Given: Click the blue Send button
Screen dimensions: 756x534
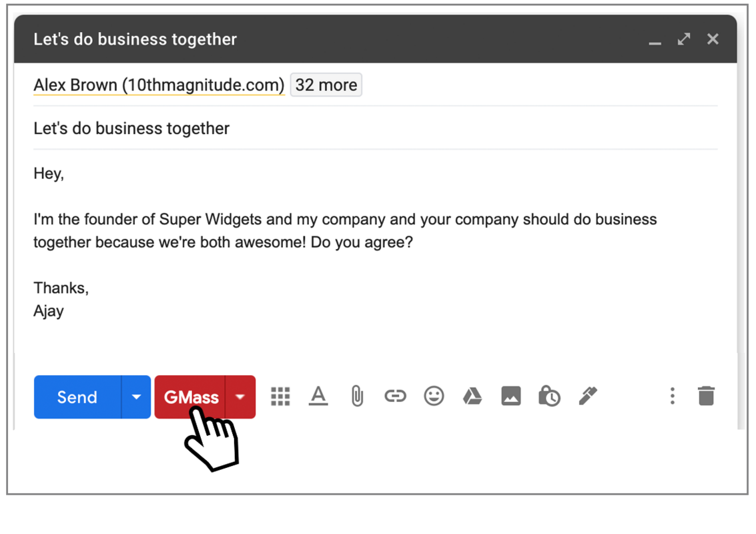Looking at the screenshot, I should 77,397.
